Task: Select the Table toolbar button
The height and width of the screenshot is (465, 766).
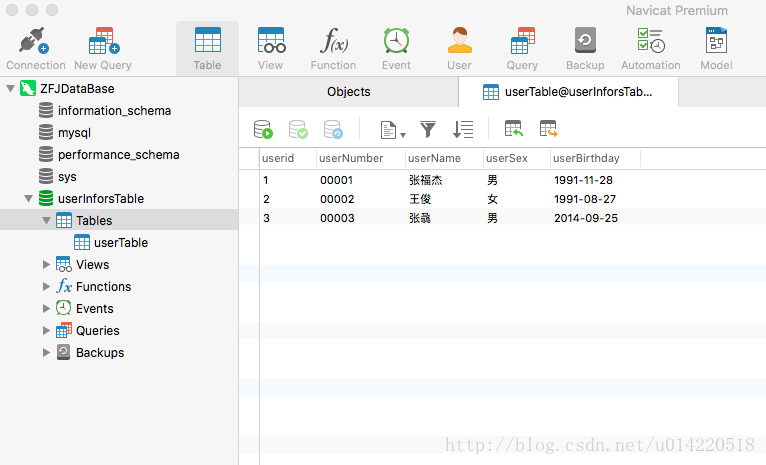Action: click(208, 49)
